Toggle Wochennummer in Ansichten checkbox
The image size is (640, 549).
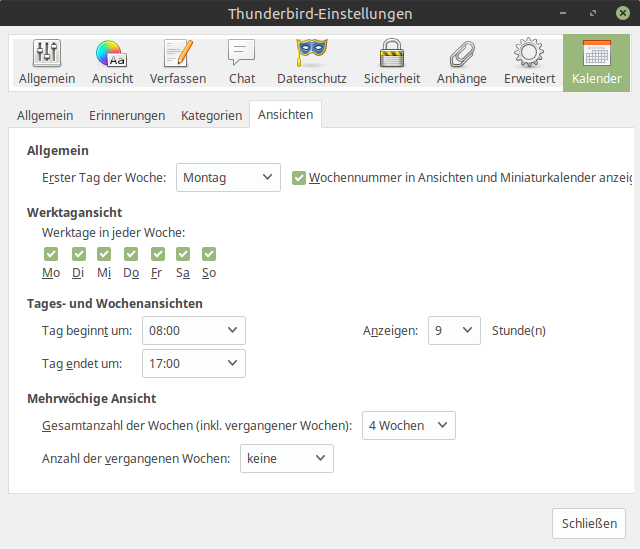click(299, 178)
